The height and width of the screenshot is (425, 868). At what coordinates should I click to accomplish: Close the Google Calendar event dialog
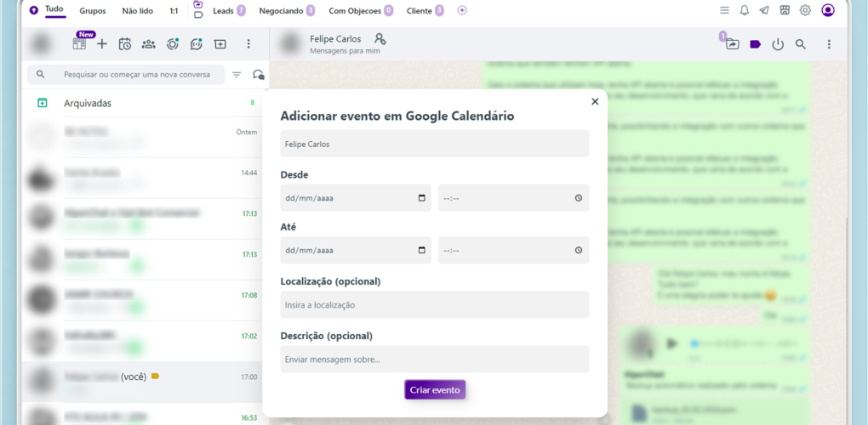[595, 102]
